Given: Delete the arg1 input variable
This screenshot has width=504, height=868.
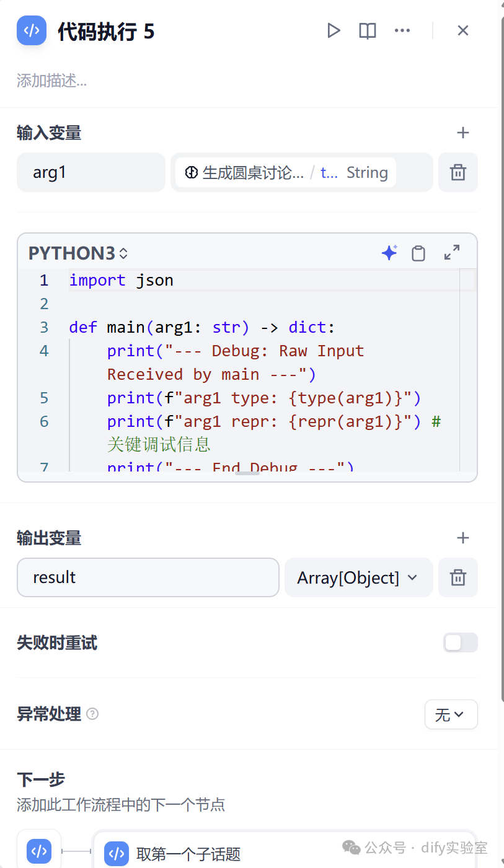Looking at the screenshot, I should click(458, 172).
